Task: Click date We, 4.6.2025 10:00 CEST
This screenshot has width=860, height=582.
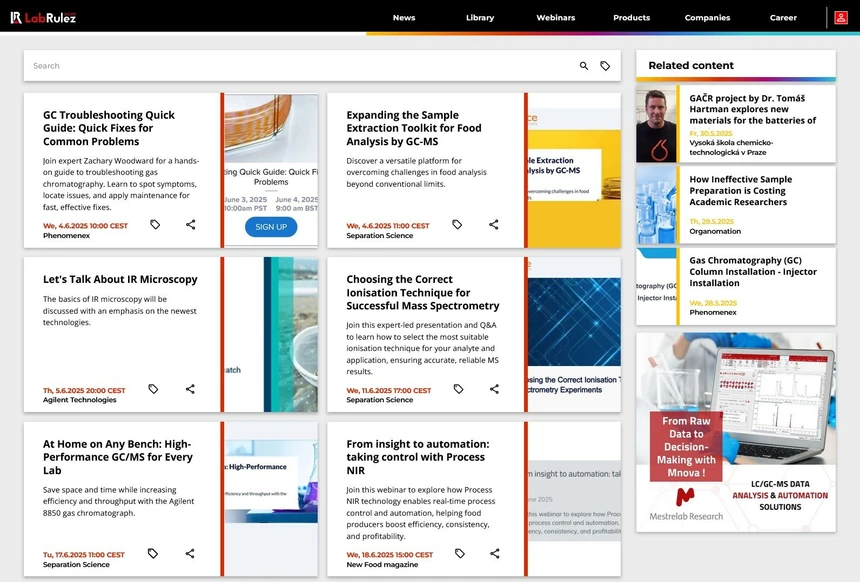Action: pyautogui.click(x=85, y=226)
